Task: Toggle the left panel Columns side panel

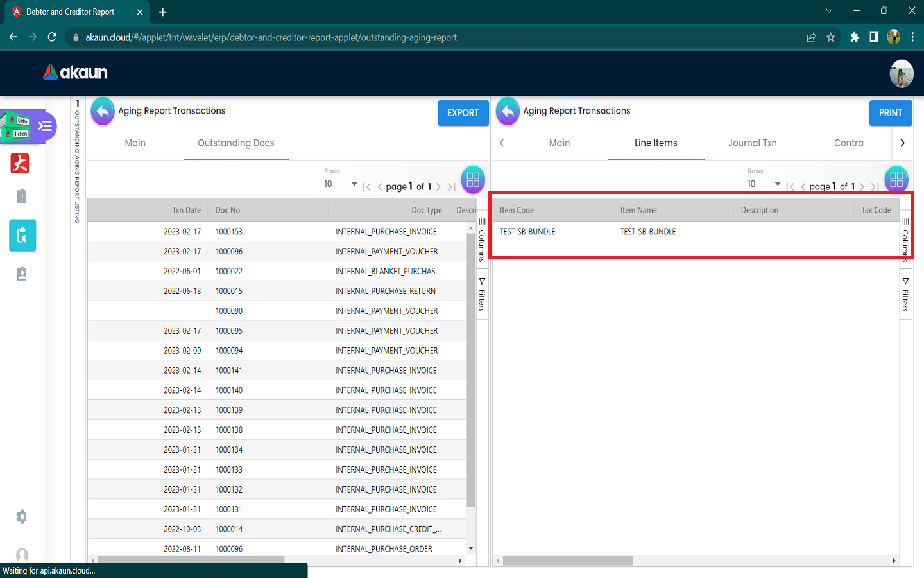Action: 482,240
